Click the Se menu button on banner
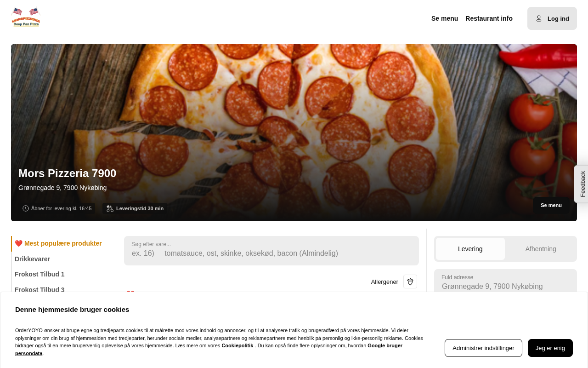 551,205
